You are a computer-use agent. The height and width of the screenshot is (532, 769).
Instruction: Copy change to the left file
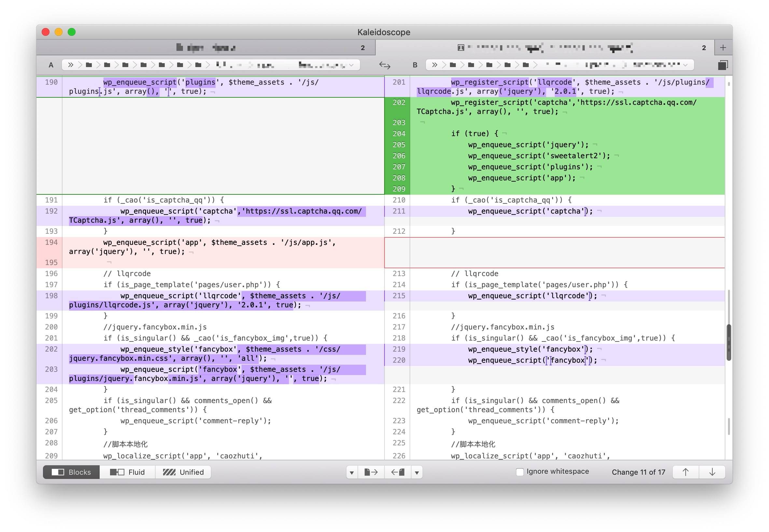[398, 472]
